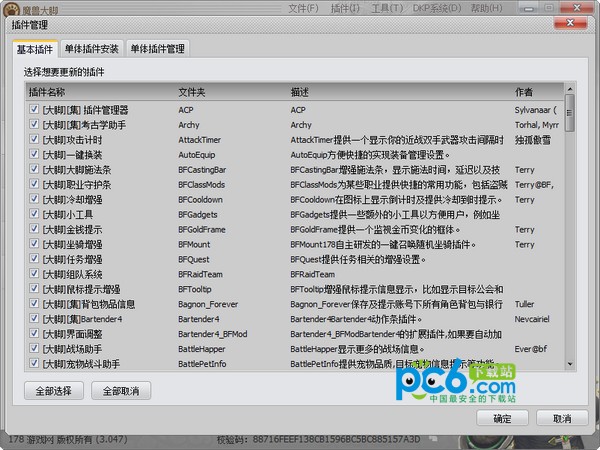
Task: Click the 全部取消 button
Action: click(x=121, y=391)
